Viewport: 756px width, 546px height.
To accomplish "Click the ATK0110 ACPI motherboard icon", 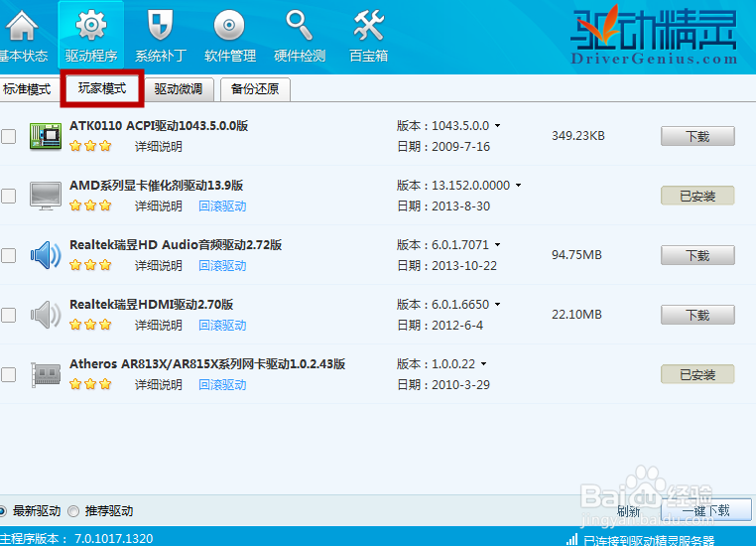I will click(x=46, y=136).
